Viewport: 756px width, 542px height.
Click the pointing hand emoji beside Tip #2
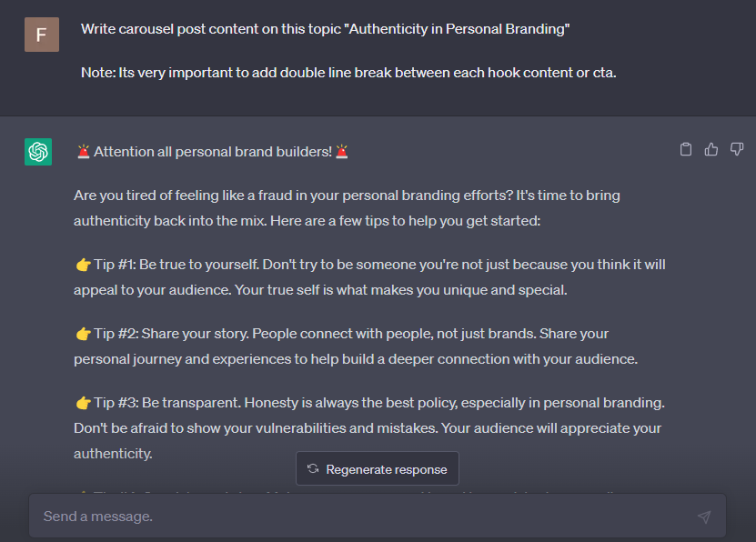tap(83, 334)
